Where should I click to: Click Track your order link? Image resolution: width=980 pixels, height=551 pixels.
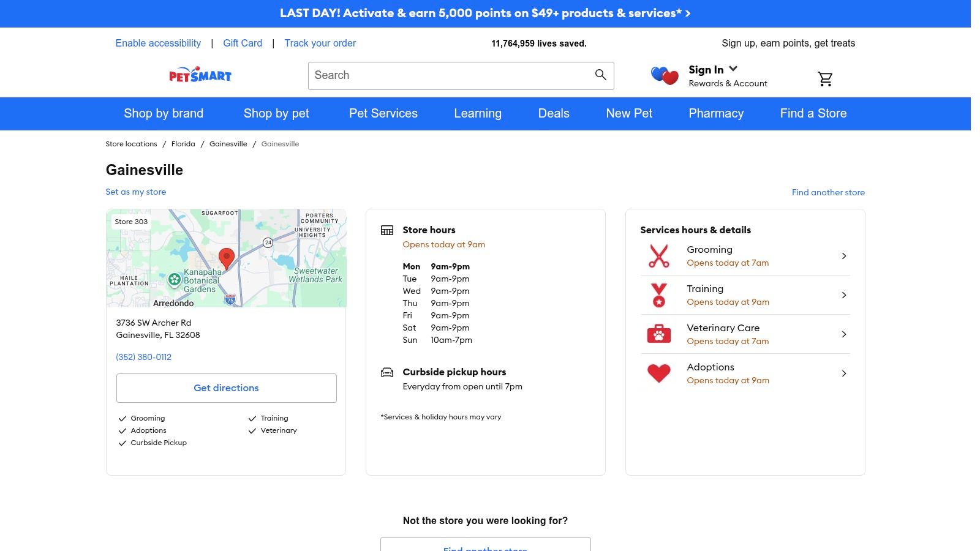click(x=320, y=43)
